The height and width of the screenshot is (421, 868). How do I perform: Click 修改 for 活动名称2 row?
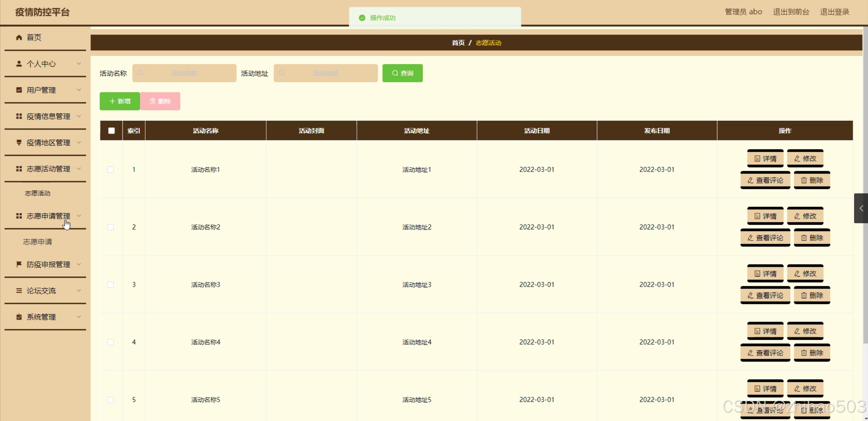805,216
